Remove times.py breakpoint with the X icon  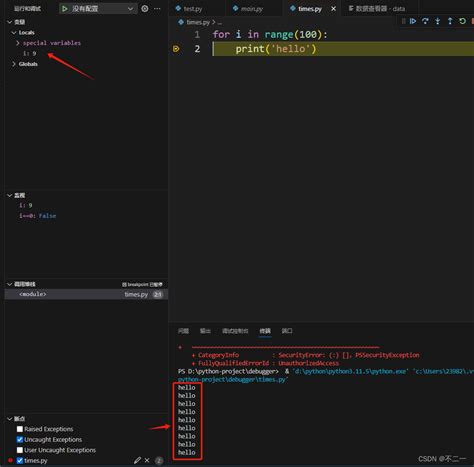[x=147, y=461]
